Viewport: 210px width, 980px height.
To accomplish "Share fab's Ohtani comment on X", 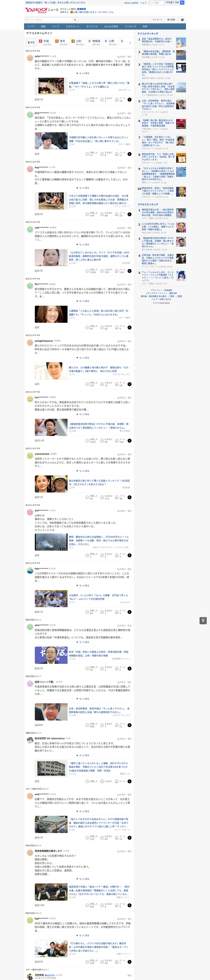I will coord(130,612).
